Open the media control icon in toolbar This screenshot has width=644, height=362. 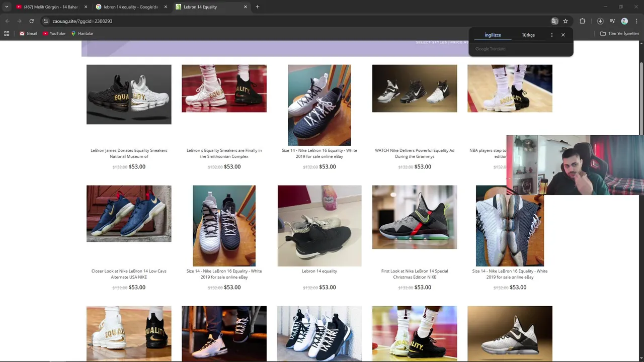click(612, 21)
